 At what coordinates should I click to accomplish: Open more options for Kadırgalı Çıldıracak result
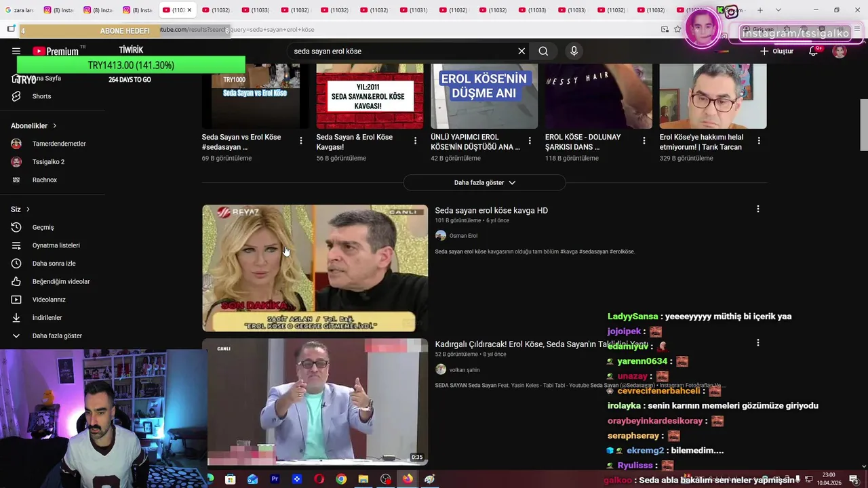click(758, 343)
